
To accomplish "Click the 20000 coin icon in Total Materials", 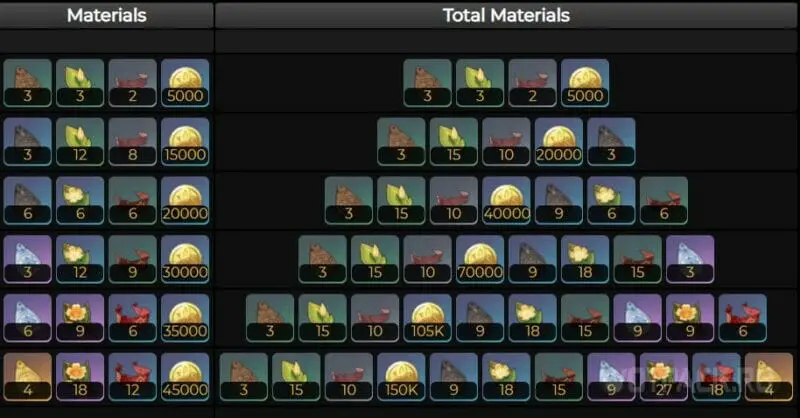I will (559, 142).
